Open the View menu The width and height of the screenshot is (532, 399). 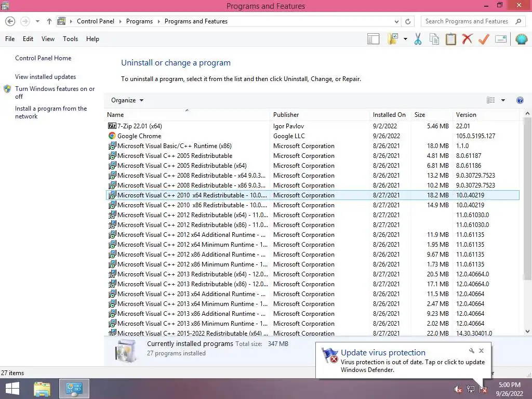click(x=48, y=39)
